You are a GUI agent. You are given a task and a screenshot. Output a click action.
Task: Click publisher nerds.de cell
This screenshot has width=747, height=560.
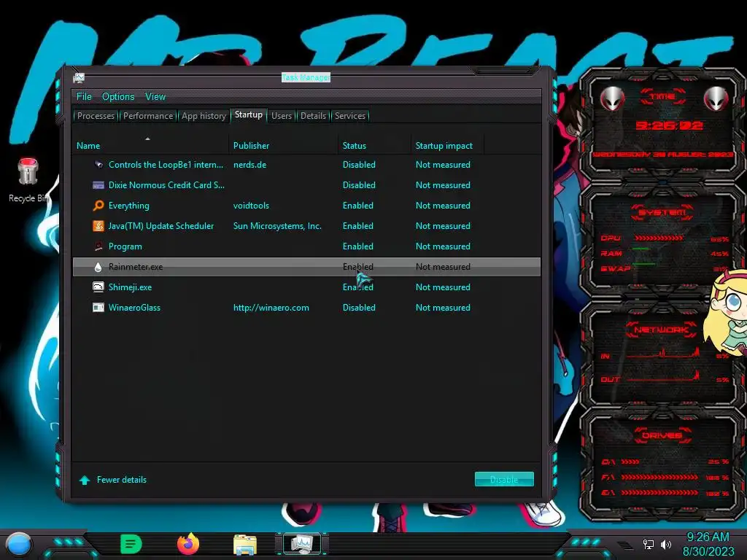coord(249,165)
